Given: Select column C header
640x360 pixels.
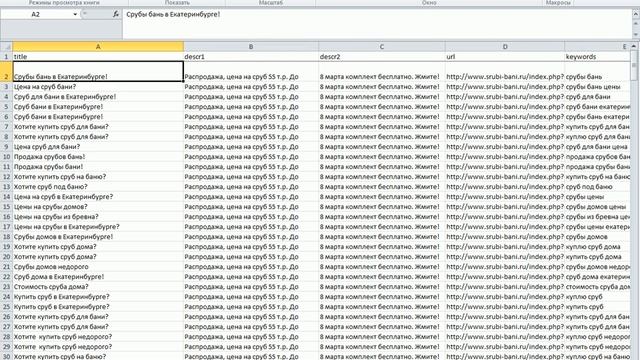Looking at the screenshot, I should click(382, 47).
